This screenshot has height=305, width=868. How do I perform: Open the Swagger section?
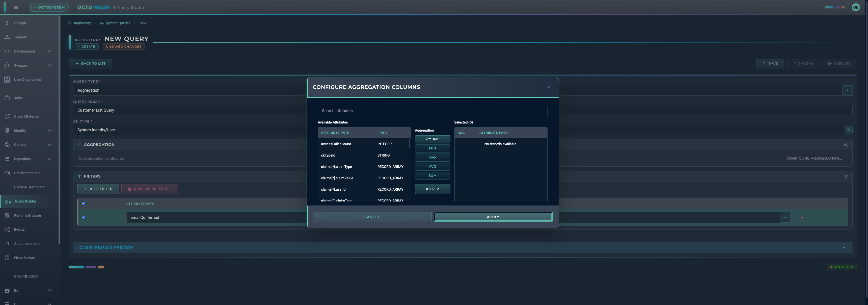21,65
